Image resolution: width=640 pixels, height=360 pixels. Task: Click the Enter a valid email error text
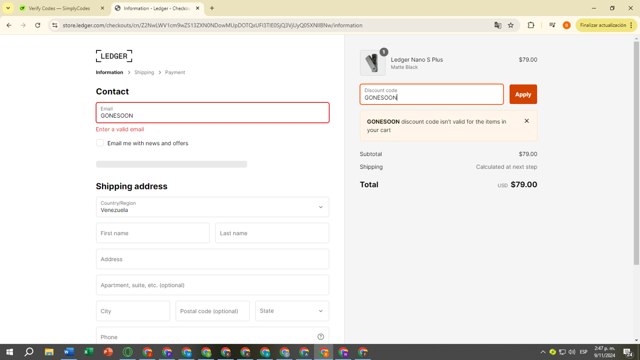(120, 129)
